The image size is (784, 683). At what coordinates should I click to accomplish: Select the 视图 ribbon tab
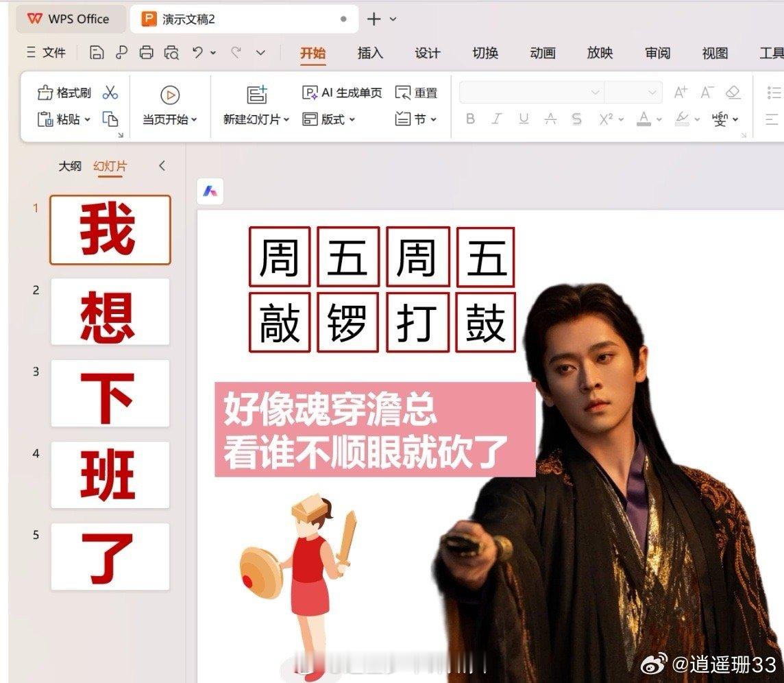pos(715,53)
